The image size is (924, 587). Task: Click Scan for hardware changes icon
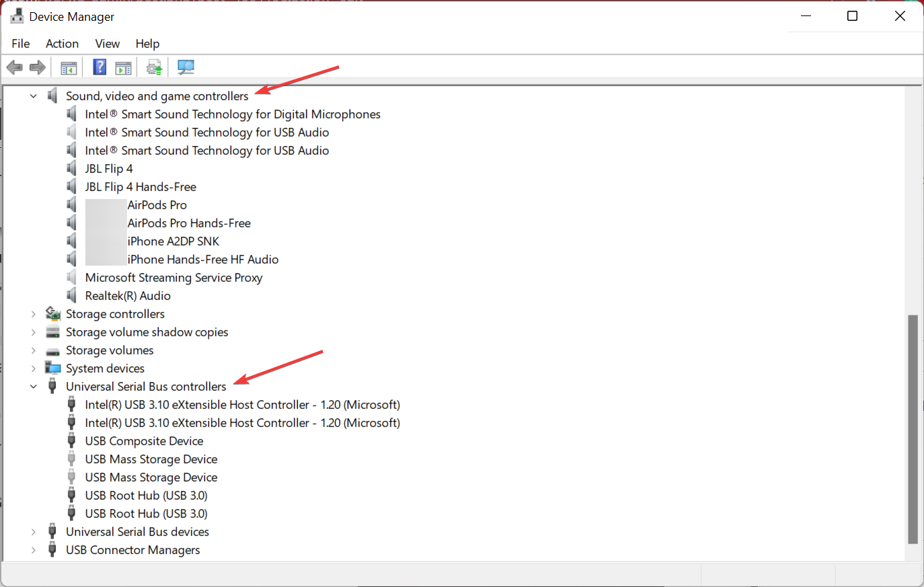[186, 67]
